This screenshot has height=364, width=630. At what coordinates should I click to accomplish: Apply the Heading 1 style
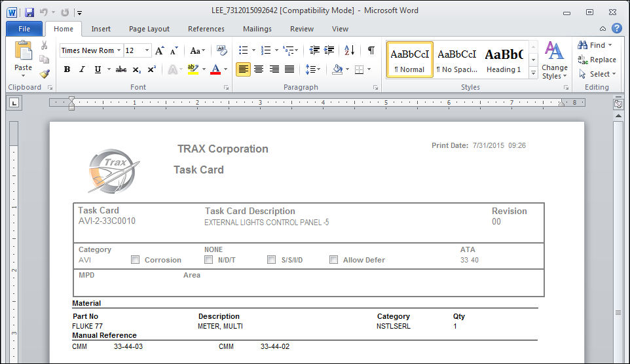click(x=504, y=60)
